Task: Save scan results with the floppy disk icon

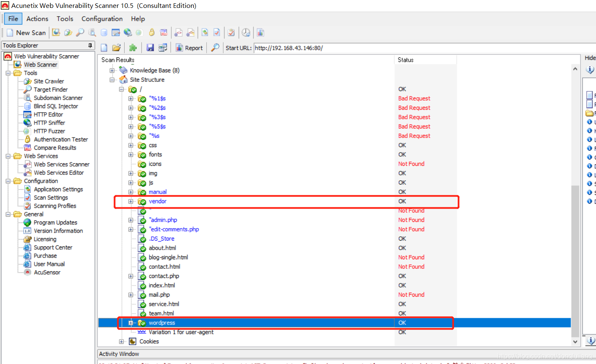Action: (150, 48)
